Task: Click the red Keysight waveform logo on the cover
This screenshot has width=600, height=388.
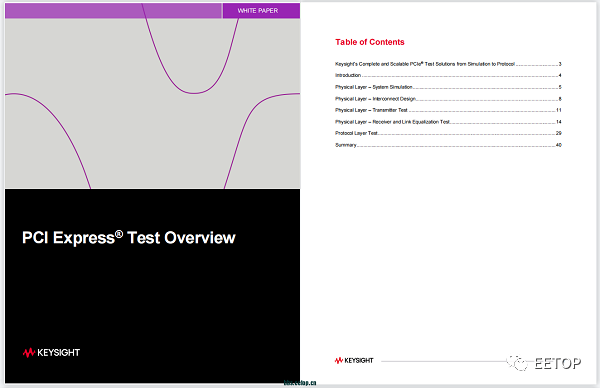Action: point(29,352)
